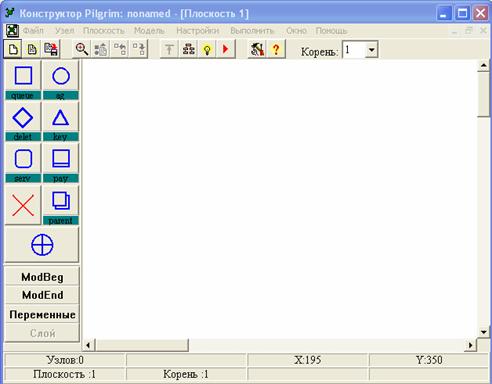
Task: Click the two-squares icon with left-curving arrow
Action: click(120, 49)
